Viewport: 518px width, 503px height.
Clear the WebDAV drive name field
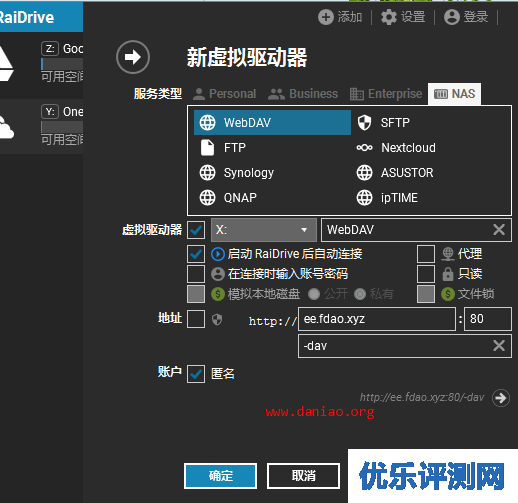click(x=499, y=229)
